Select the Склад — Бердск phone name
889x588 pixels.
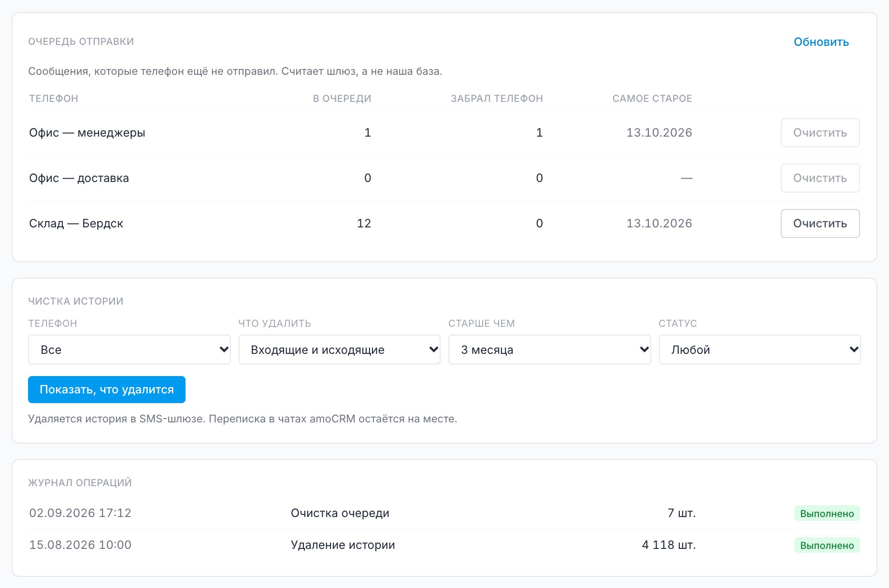[76, 224]
